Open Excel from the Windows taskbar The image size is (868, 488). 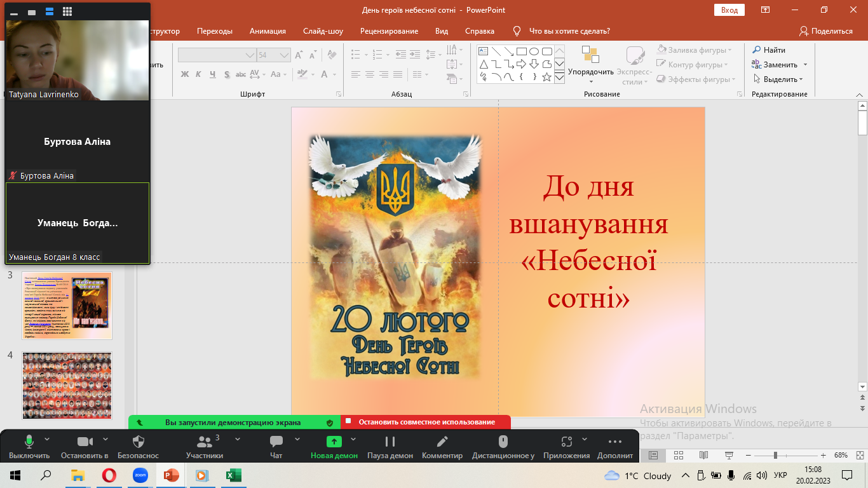232,475
